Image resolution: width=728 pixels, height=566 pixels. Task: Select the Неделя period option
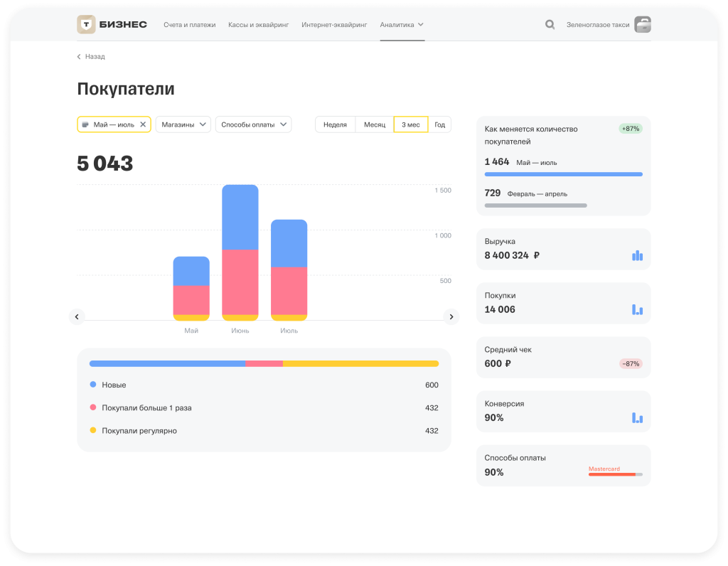click(335, 124)
